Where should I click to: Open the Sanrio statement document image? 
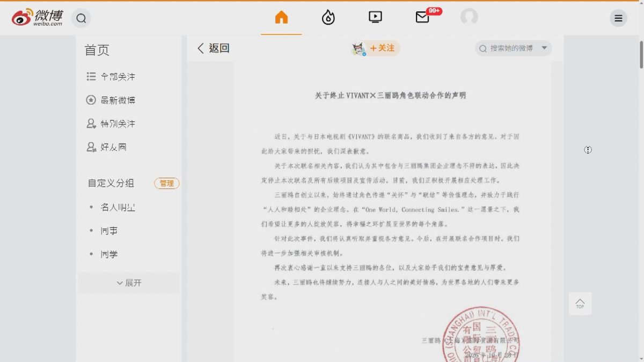392,211
